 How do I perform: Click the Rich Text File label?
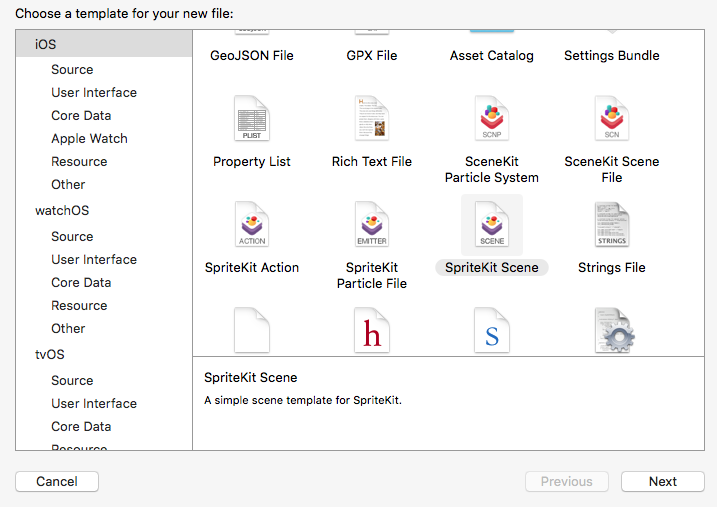[372, 161]
